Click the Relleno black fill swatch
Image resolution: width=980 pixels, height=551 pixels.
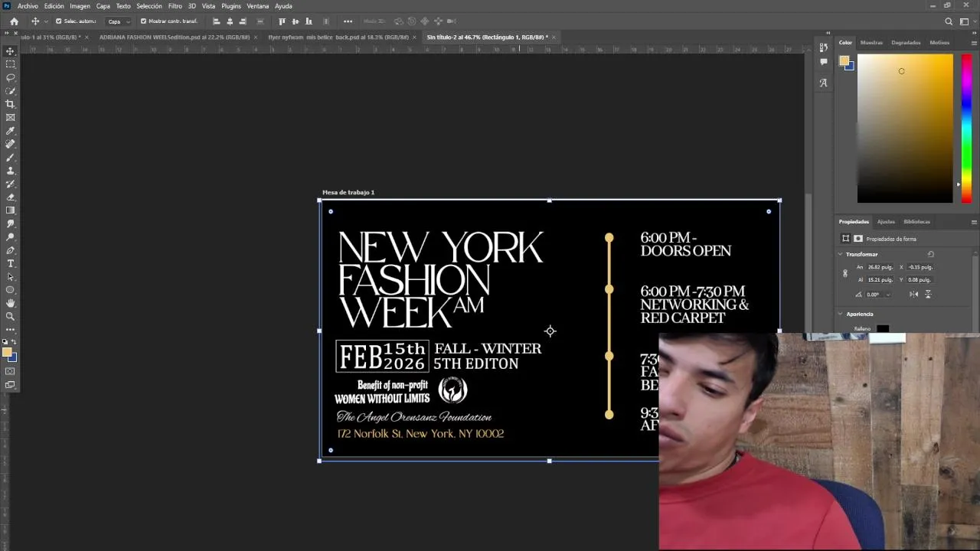click(883, 329)
